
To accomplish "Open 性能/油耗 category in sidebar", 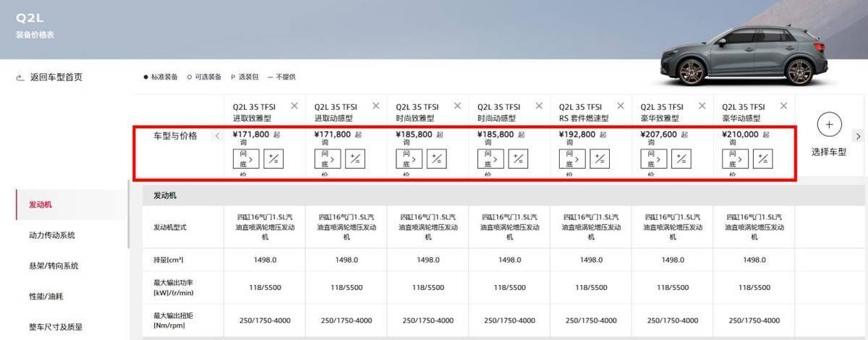I will [47, 297].
